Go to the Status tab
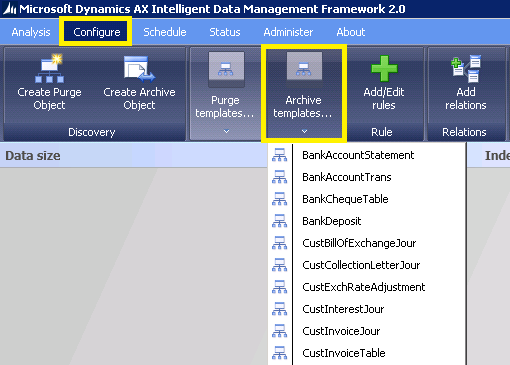This screenshot has height=365, width=510. pyautogui.click(x=225, y=32)
